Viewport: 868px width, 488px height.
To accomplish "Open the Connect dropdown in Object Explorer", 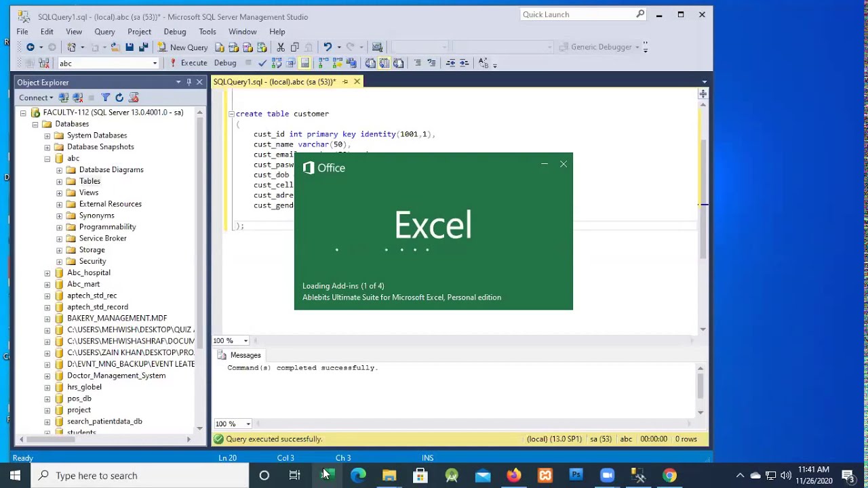I will (36, 98).
